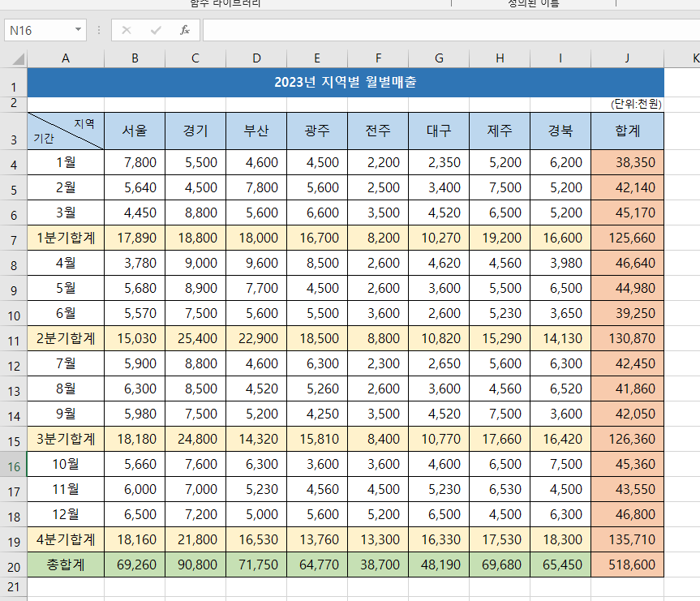Click the Enter checkmark formula bar icon

pos(156,30)
